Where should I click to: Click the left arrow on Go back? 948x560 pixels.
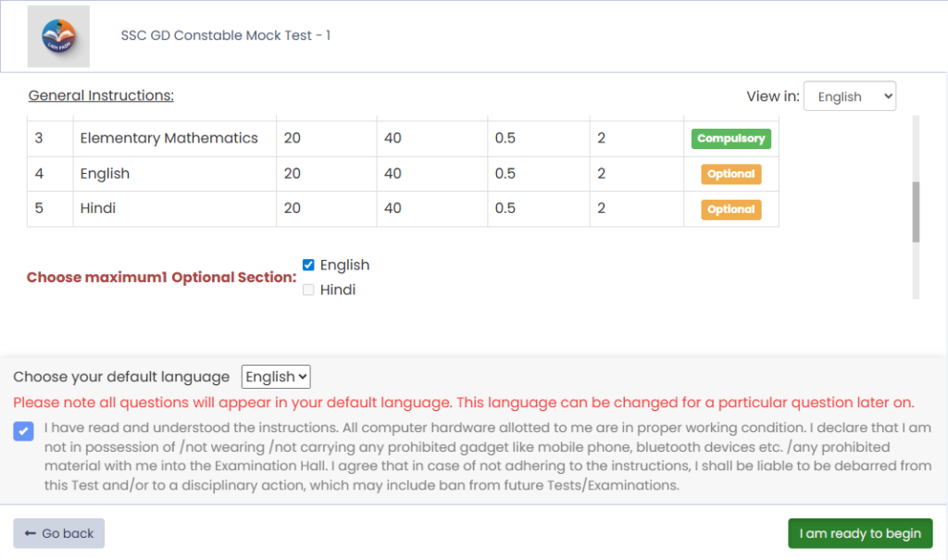pyautogui.click(x=30, y=533)
